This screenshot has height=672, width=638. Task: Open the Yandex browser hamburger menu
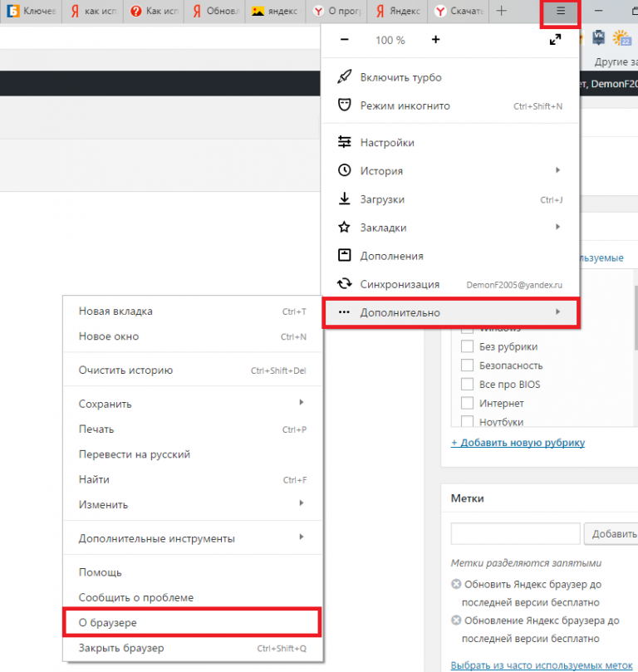561,12
